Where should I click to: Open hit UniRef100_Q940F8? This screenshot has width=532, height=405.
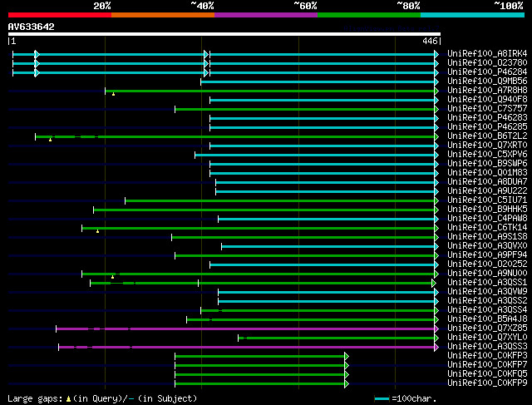pyautogui.click(x=487, y=100)
